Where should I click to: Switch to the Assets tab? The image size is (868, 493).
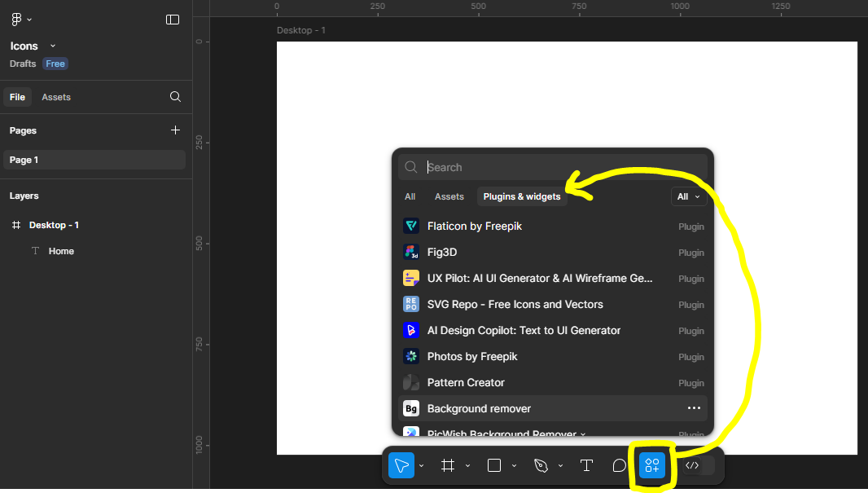click(55, 96)
